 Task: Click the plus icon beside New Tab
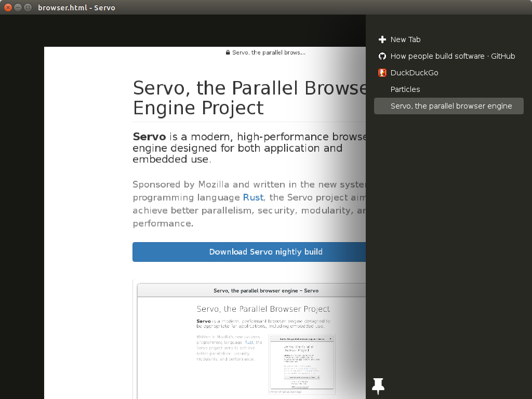click(x=382, y=39)
